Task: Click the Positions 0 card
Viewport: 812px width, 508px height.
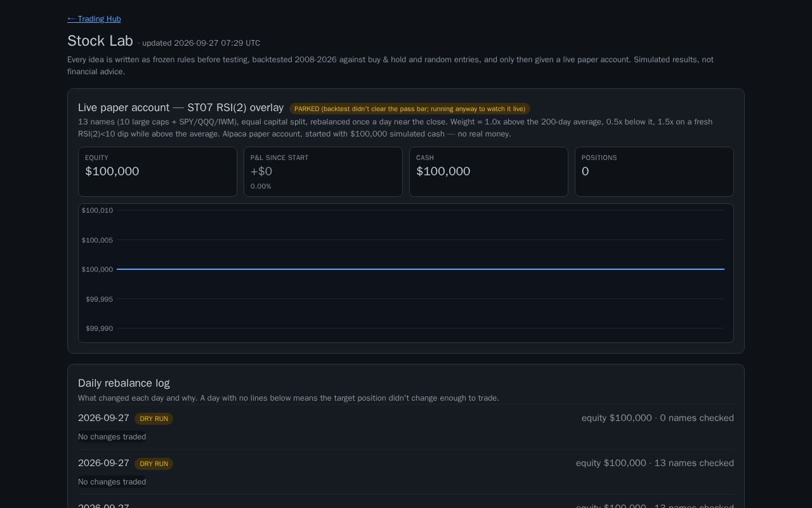Action: coord(654,172)
